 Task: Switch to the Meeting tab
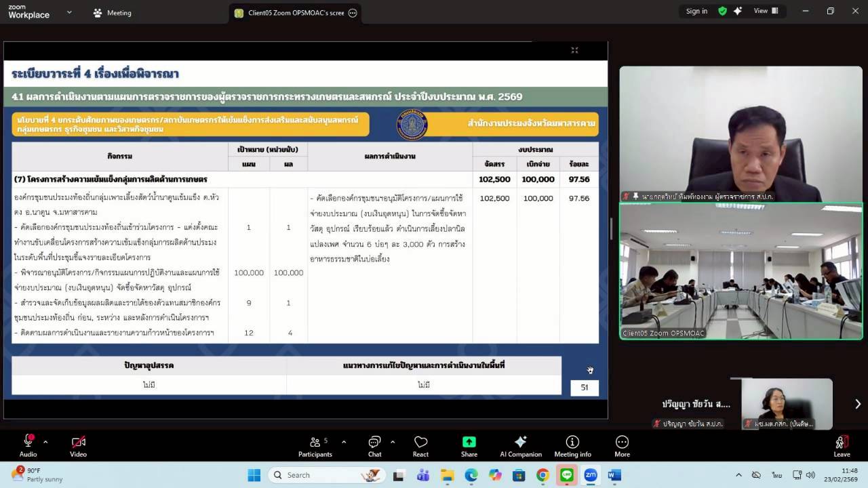point(113,13)
